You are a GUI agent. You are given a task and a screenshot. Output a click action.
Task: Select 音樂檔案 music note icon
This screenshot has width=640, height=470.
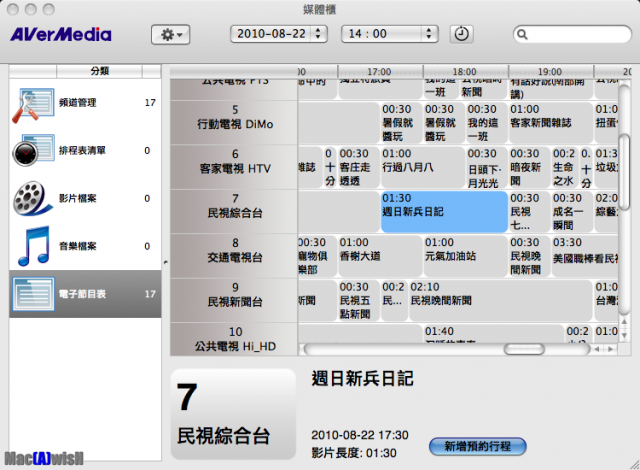(x=34, y=246)
